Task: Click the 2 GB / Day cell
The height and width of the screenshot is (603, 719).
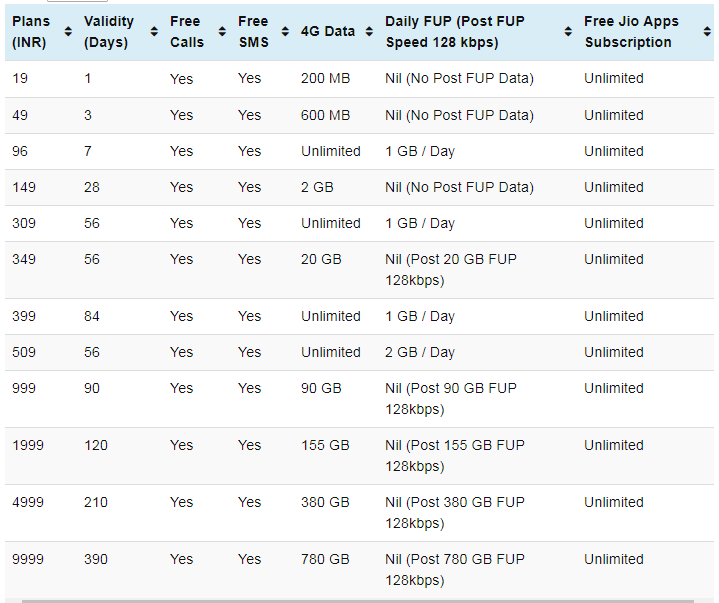Action: click(x=420, y=353)
